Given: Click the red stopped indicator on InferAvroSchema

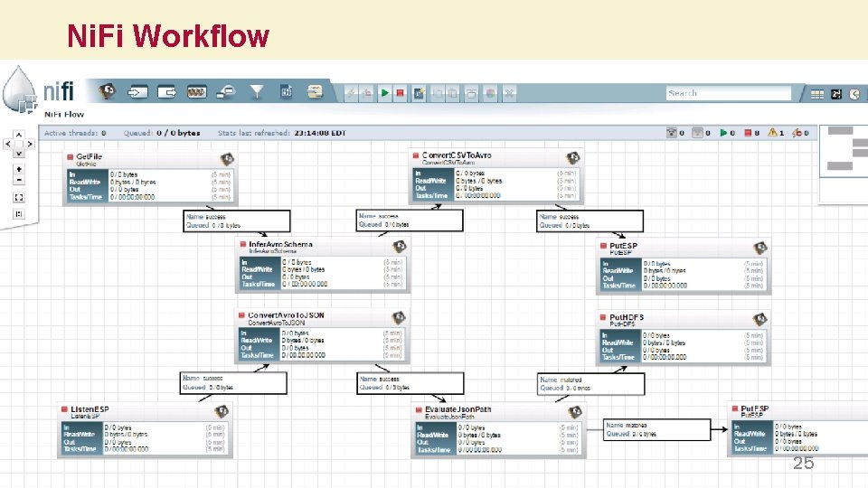Looking at the screenshot, I should (242, 244).
